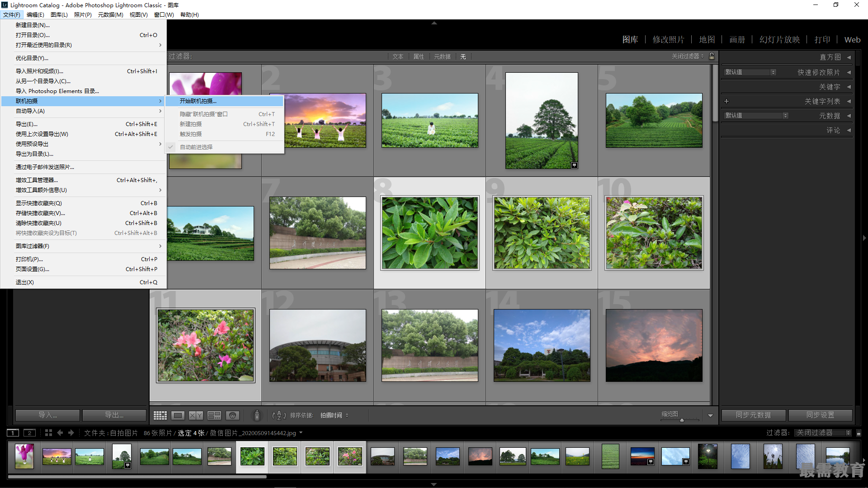Viewport: 868px width, 488px height.
Task: Click 开始联机拍摄 submenu item
Action: point(225,101)
